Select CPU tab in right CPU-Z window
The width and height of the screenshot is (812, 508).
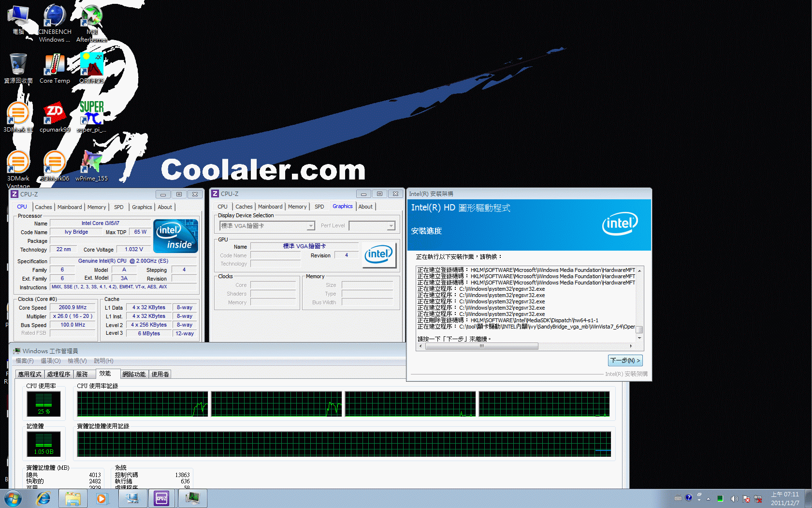point(223,207)
